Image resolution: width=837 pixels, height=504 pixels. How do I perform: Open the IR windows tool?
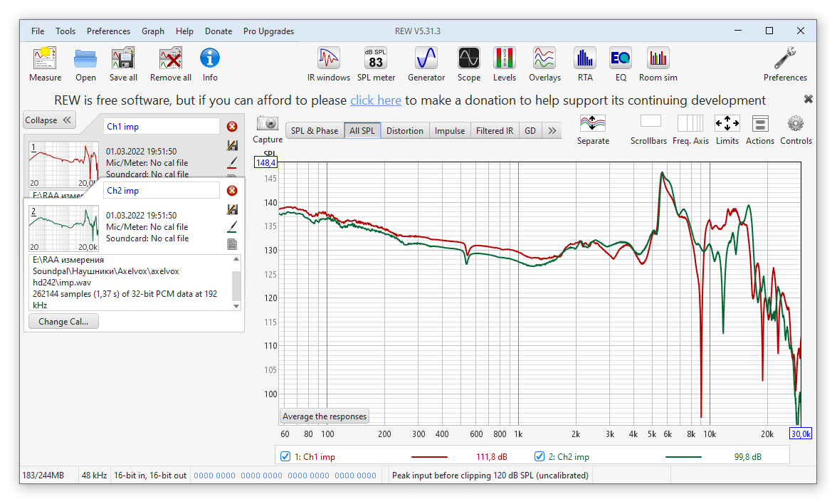[x=329, y=58]
